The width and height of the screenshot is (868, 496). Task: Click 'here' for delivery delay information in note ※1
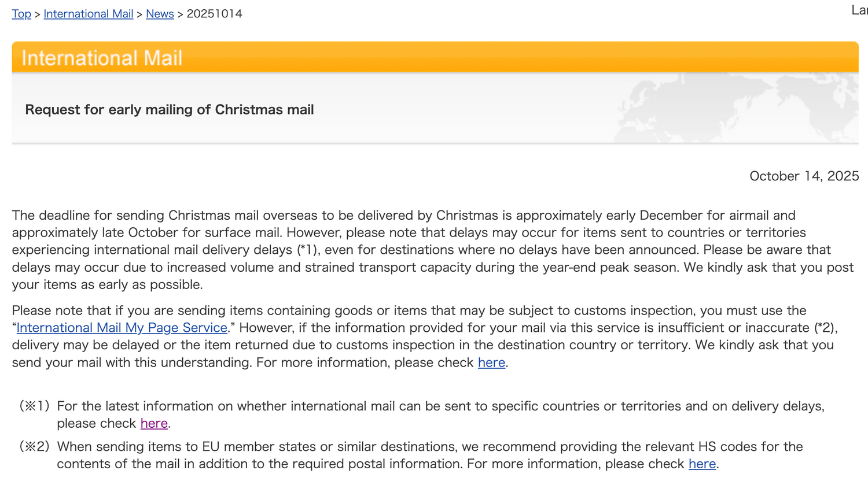[153, 423]
